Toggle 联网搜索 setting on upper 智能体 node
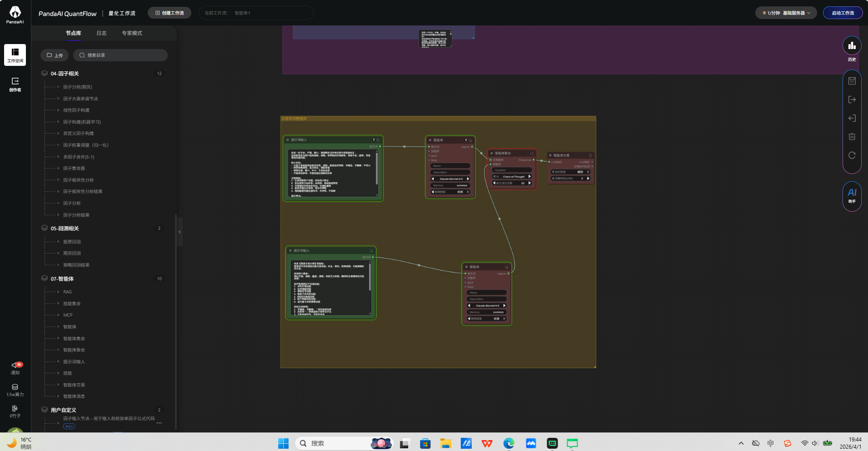The image size is (868, 451). click(x=450, y=192)
